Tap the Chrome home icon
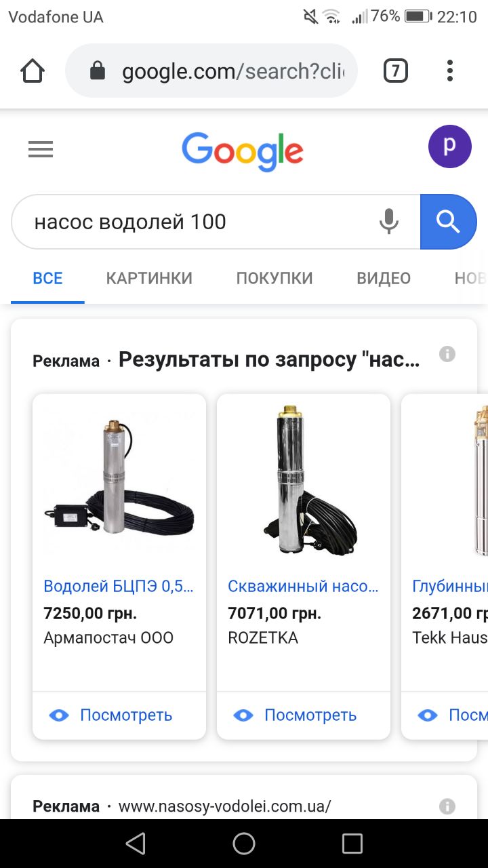This screenshot has width=488, height=868. [33, 71]
